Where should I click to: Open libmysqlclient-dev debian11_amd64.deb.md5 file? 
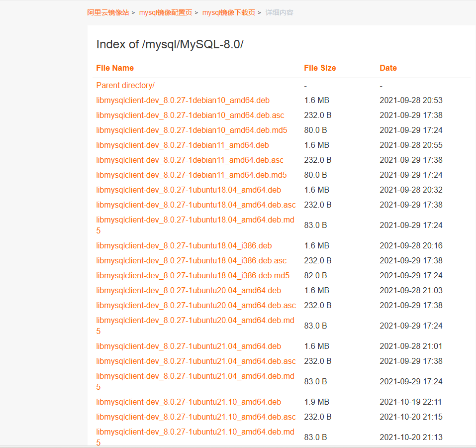(191, 175)
